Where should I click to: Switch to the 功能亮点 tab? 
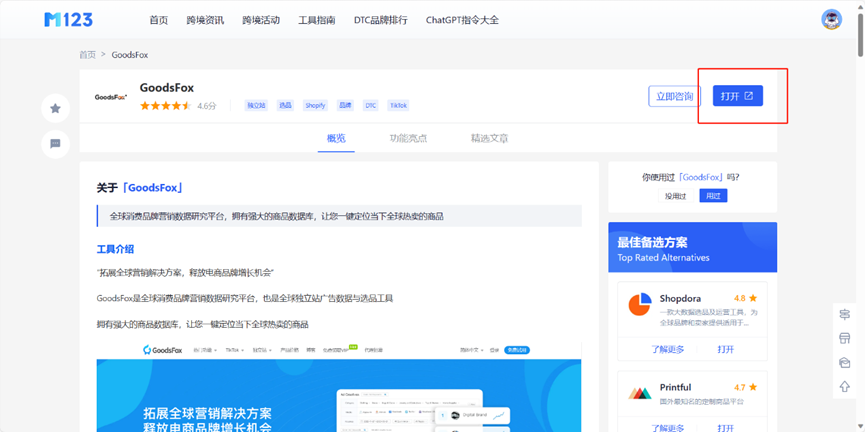point(408,138)
